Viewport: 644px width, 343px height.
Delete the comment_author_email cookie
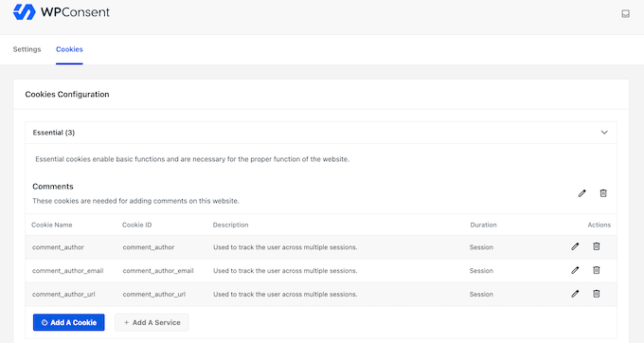(x=597, y=270)
